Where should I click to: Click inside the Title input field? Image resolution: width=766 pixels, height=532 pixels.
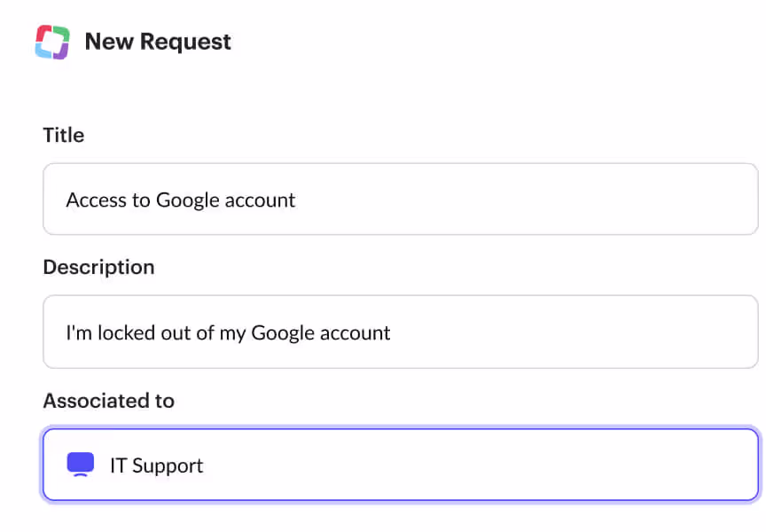click(x=399, y=199)
